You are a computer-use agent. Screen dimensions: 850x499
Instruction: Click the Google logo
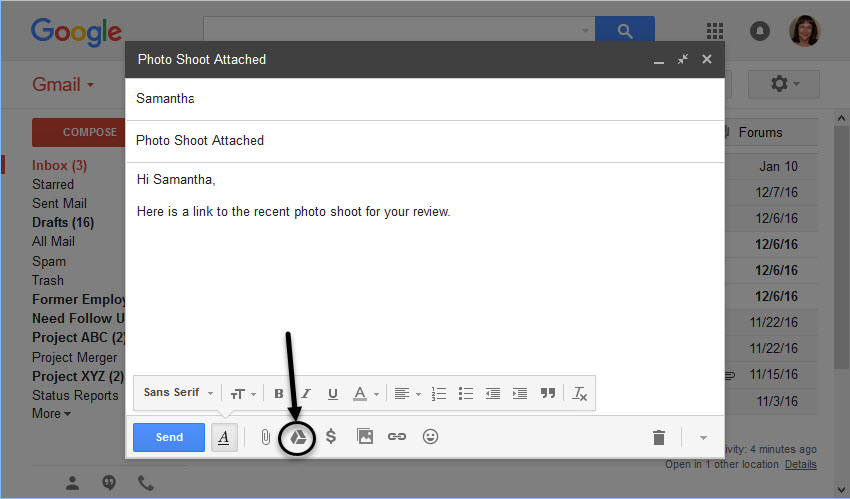click(76, 32)
